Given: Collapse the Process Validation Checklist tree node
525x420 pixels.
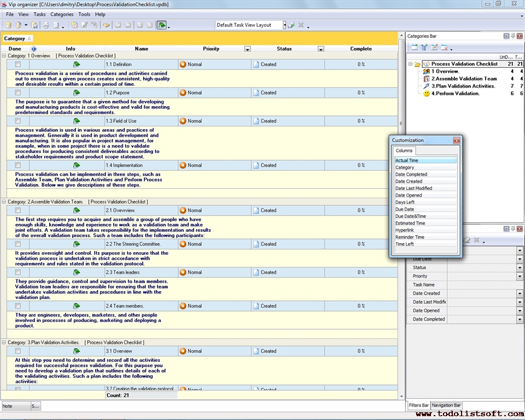Looking at the screenshot, I should pyautogui.click(x=411, y=64).
